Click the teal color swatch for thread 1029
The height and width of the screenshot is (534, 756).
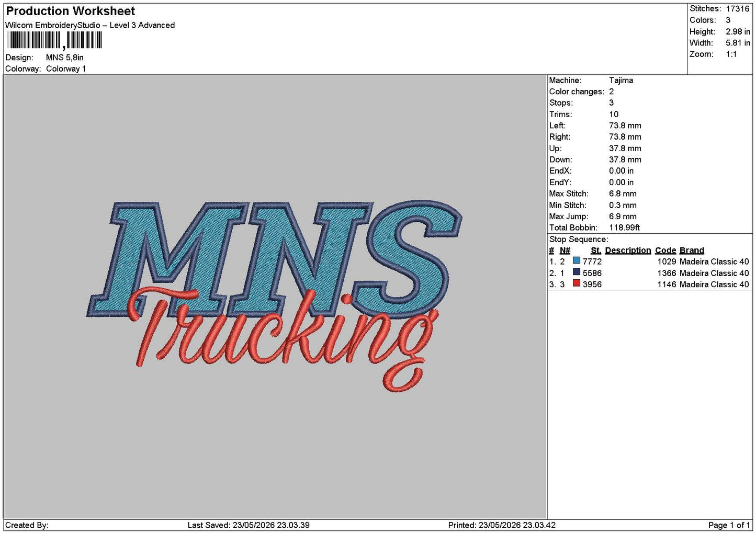[x=577, y=260]
